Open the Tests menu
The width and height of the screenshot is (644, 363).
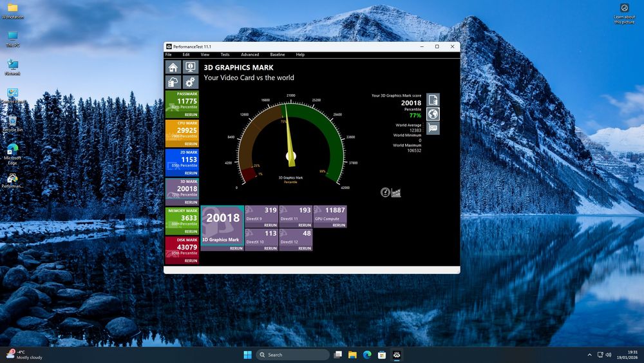pyautogui.click(x=225, y=55)
